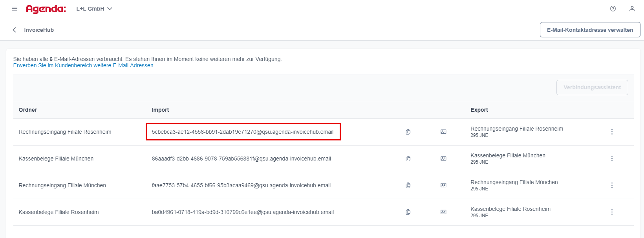Viewport: 644px width, 238px height.
Task: Click Export entry Kassenbelege Filiale München 295 JNE
Action: pos(508,159)
